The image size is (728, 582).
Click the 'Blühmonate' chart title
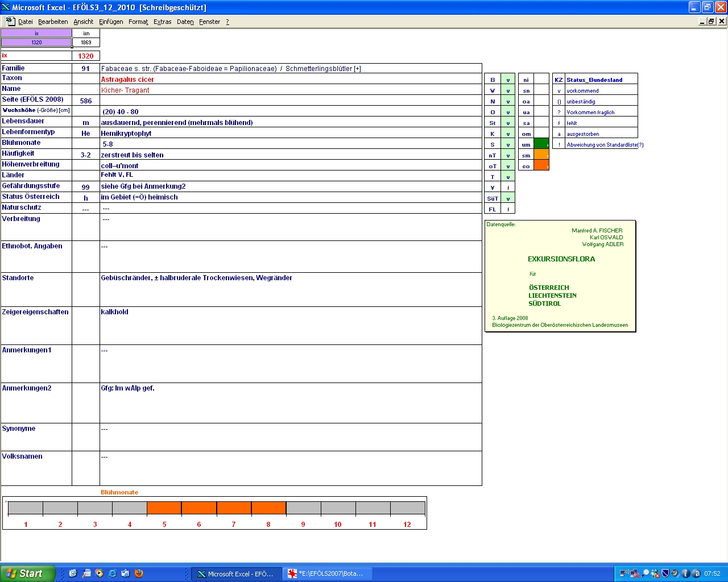point(119,492)
